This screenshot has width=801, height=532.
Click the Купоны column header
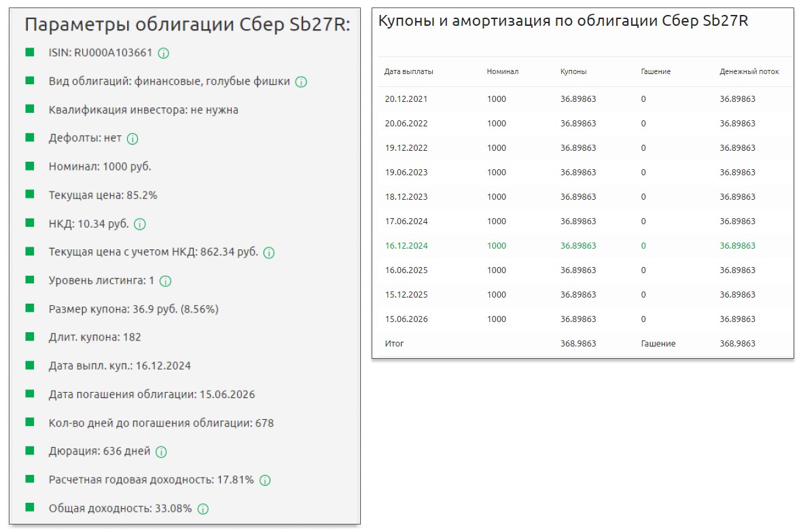[x=573, y=71]
